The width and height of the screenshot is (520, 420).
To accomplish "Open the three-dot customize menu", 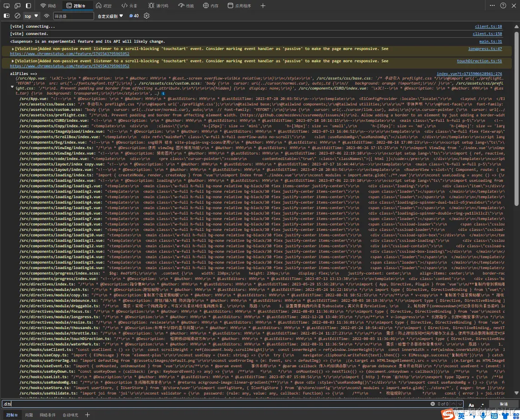I will 492,5.
